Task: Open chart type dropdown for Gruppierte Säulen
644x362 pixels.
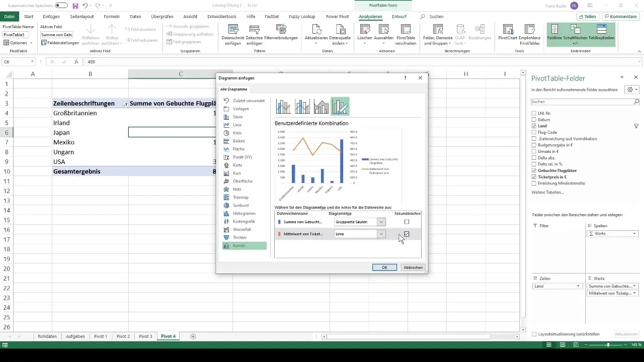Action: pyautogui.click(x=381, y=222)
